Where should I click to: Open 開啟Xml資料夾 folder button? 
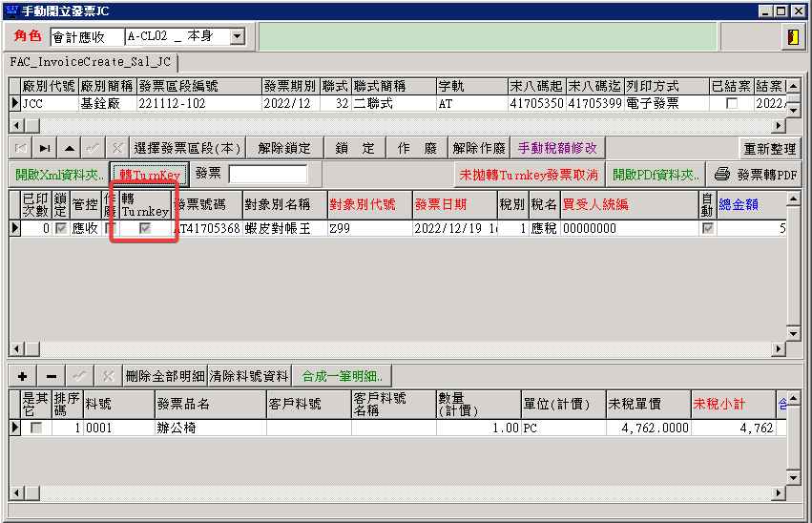(59, 175)
